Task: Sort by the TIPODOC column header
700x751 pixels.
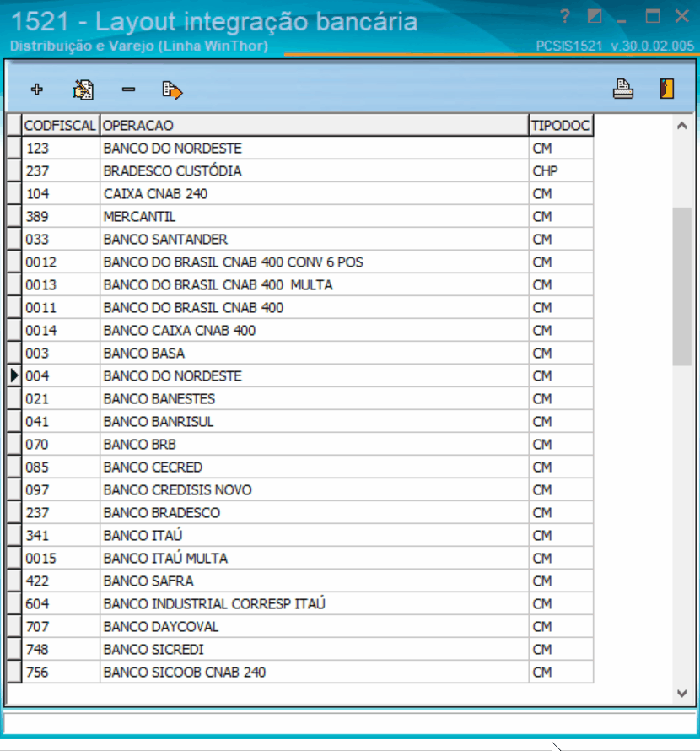Action: [x=561, y=126]
